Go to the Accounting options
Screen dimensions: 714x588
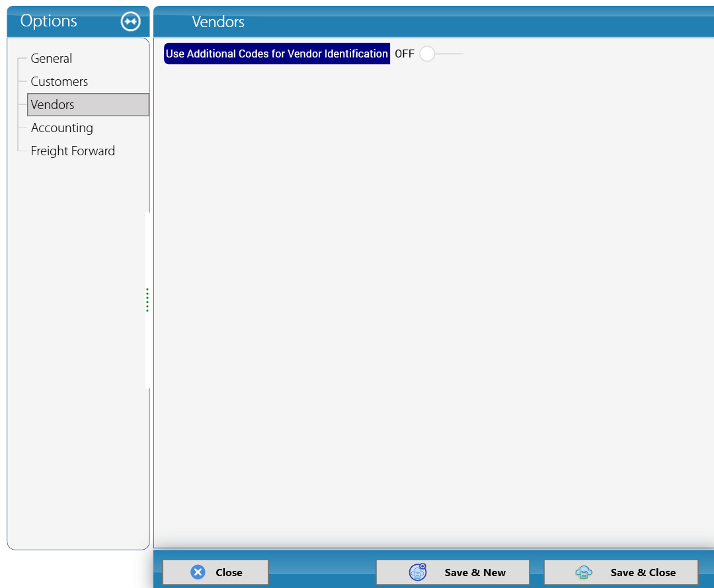(62, 128)
